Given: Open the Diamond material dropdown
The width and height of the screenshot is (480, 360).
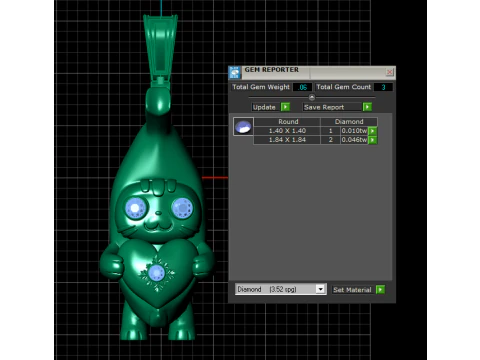Looking at the screenshot, I should (x=320, y=289).
